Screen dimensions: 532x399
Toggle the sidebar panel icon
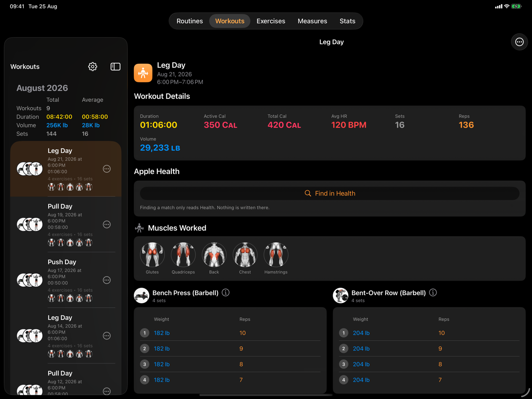pos(115,67)
